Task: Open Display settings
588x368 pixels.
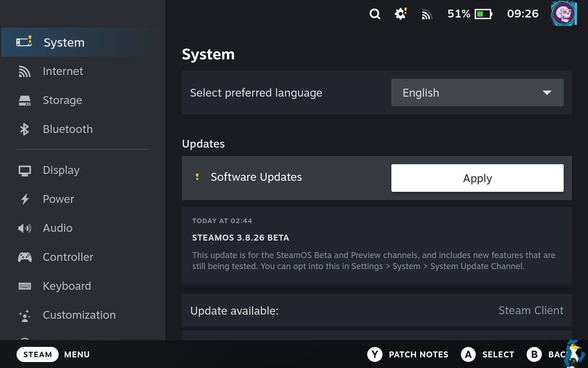Action: pos(83,170)
